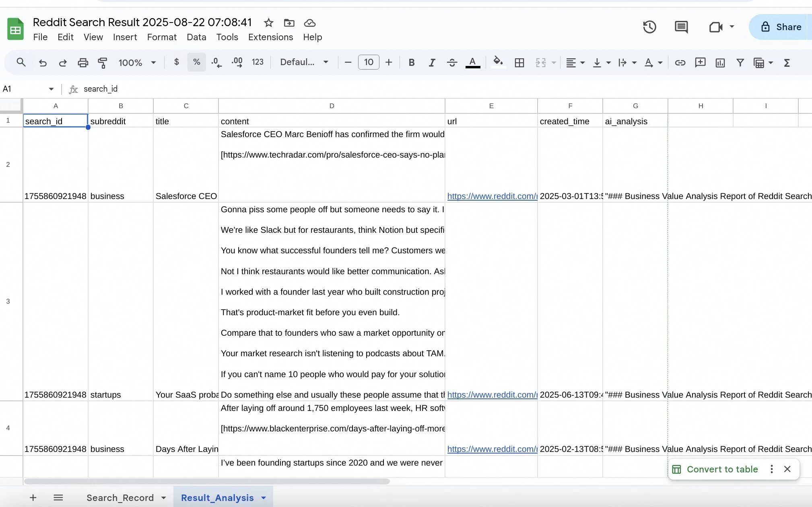Format as currency

176,62
